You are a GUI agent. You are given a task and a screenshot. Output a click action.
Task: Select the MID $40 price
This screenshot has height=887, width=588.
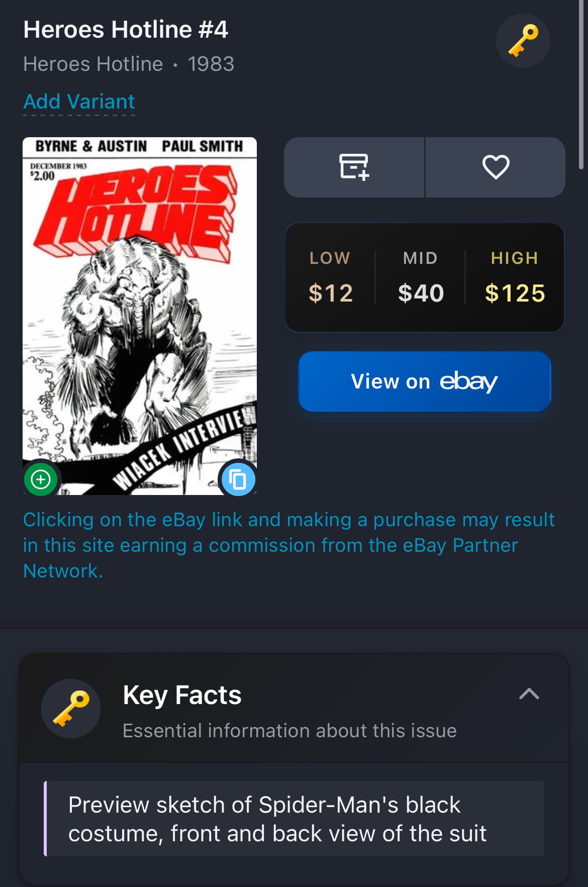coord(421,277)
